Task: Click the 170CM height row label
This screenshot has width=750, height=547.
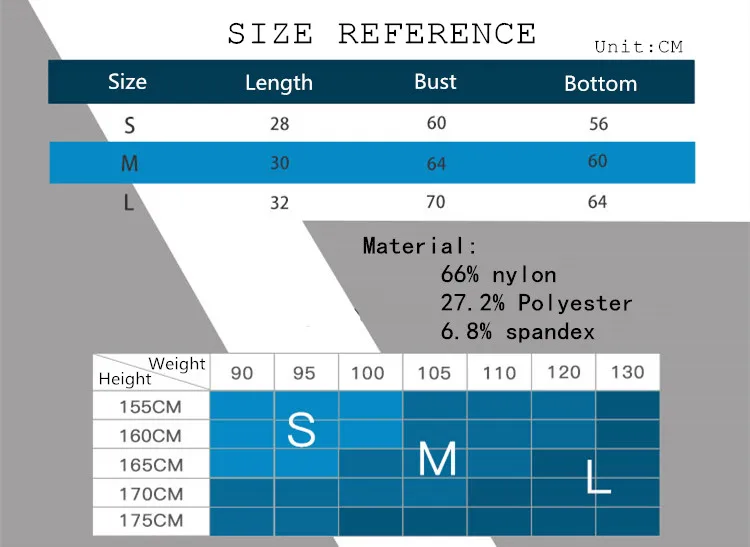Action: pos(151,493)
